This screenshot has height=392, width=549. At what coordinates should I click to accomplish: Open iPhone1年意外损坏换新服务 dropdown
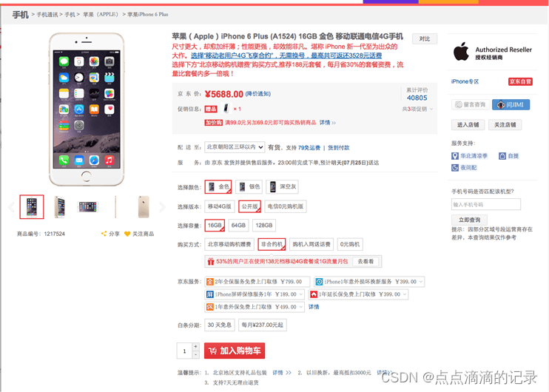click(x=369, y=282)
